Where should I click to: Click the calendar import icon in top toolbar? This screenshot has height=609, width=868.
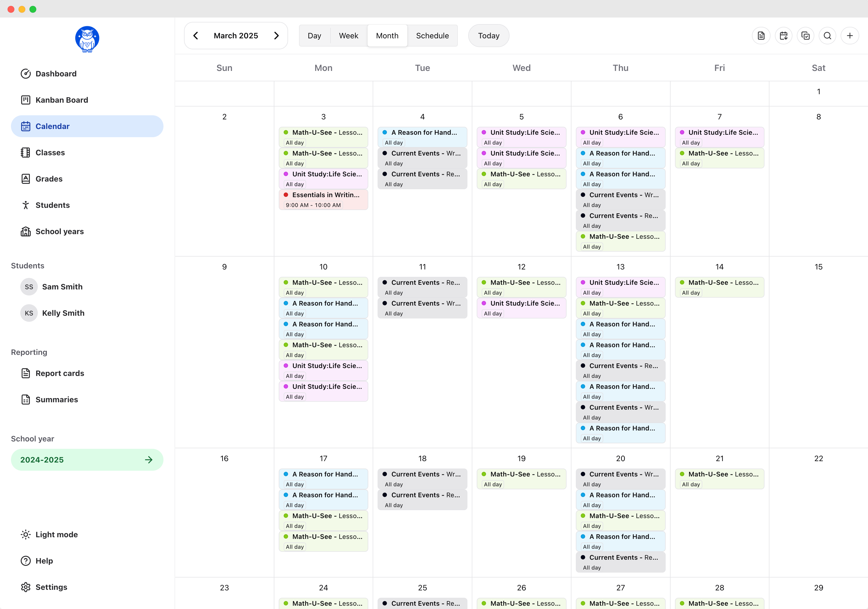point(783,36)
